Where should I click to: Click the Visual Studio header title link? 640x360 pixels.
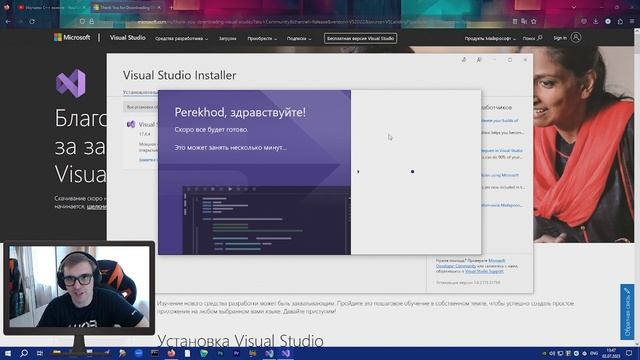click(127, 38)
